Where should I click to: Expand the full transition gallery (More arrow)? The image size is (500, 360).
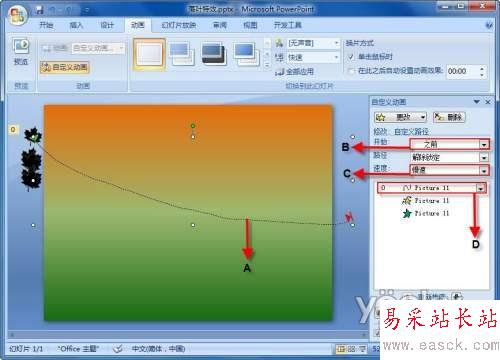(267, 65)
